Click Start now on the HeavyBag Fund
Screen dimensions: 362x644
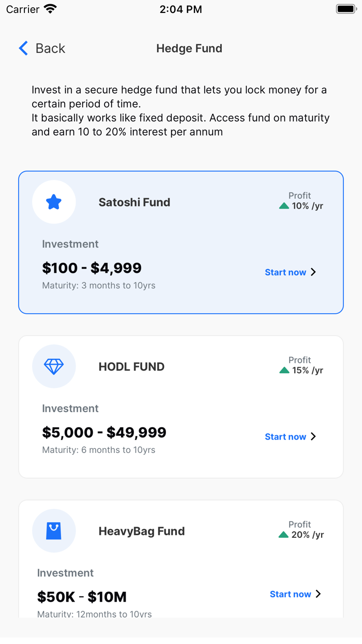pos(290,594)
